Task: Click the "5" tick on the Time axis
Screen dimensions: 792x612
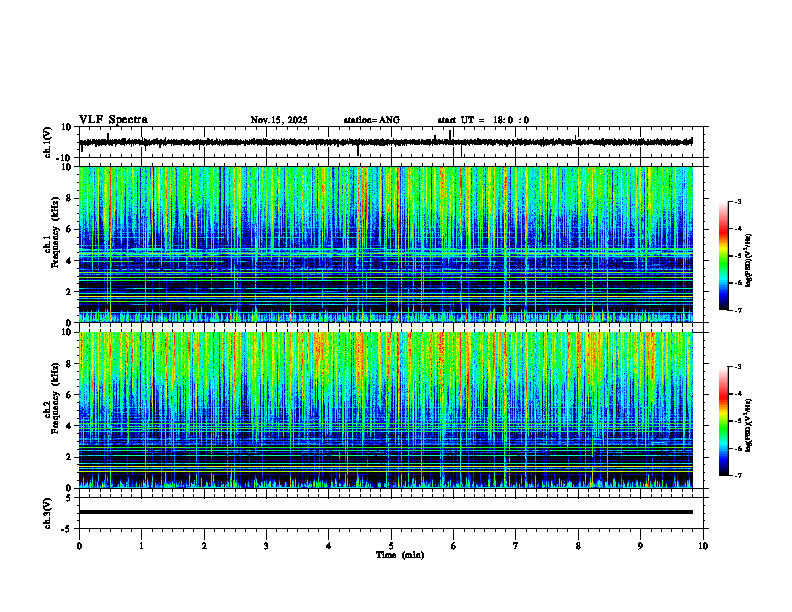Action: coord(391,546)
